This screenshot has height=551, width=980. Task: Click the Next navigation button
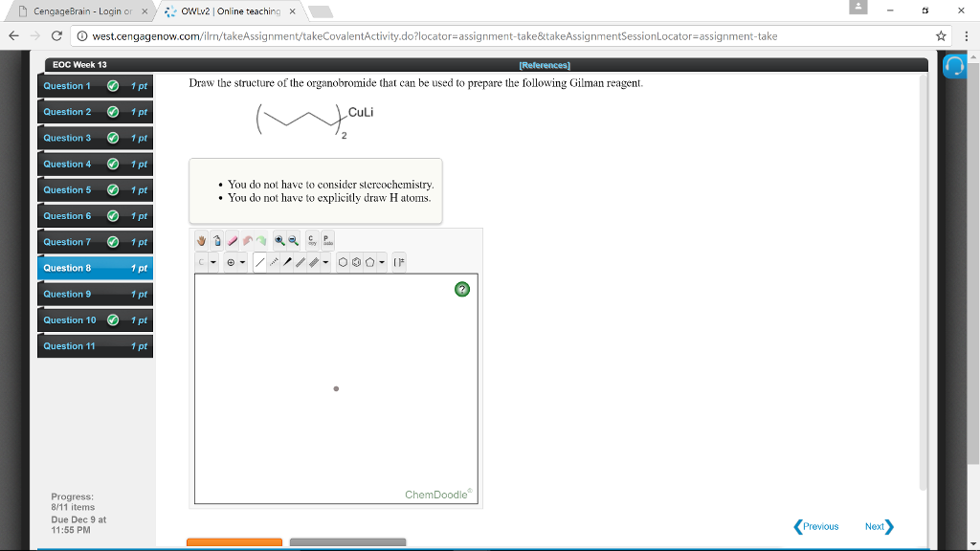pyautogui.click(x=875, y=526)
